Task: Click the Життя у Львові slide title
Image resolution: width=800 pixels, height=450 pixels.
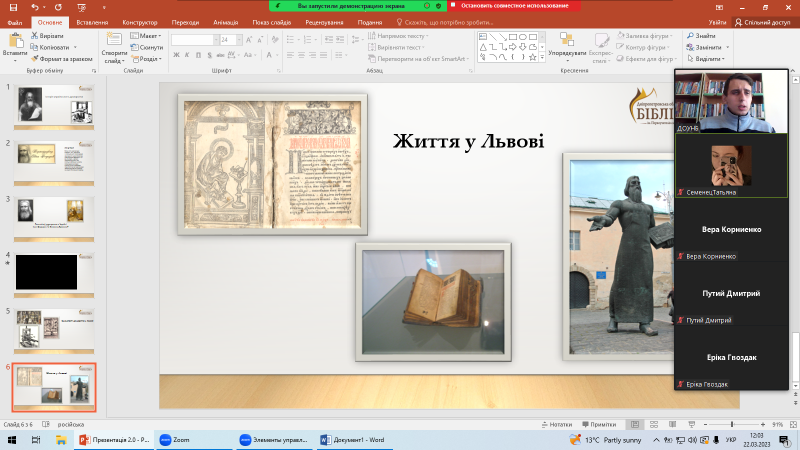Action: coord(468,141)
